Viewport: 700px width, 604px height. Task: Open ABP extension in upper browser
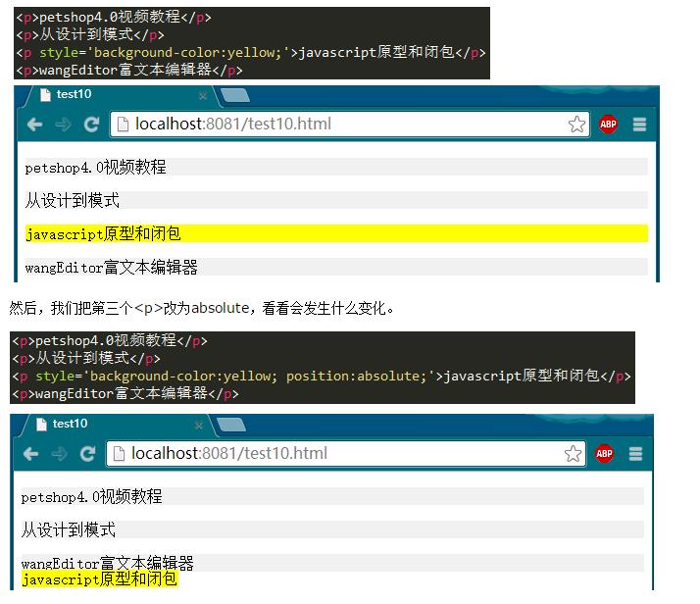click(x=608, y=125)
